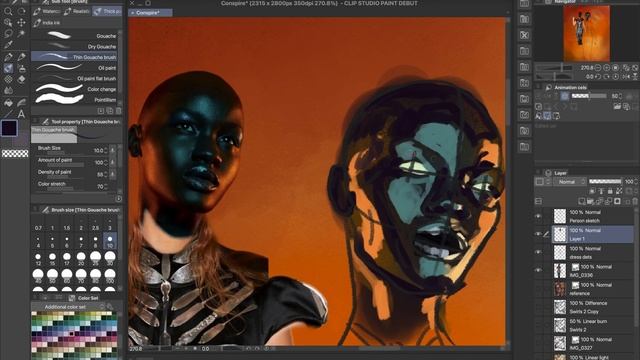Select the Text tool letter A

21,114
